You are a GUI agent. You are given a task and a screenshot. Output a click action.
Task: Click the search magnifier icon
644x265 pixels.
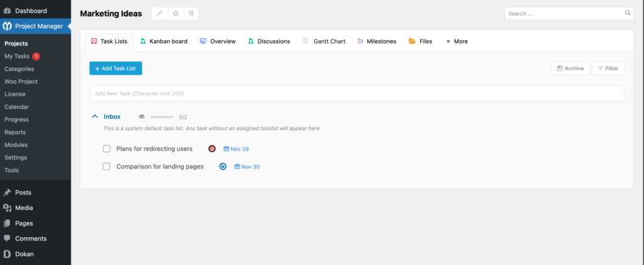[627, 13]
